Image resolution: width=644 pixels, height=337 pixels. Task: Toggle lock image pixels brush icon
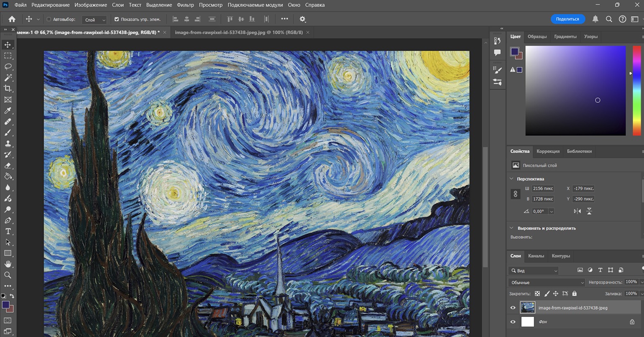(x=547, y=294)
